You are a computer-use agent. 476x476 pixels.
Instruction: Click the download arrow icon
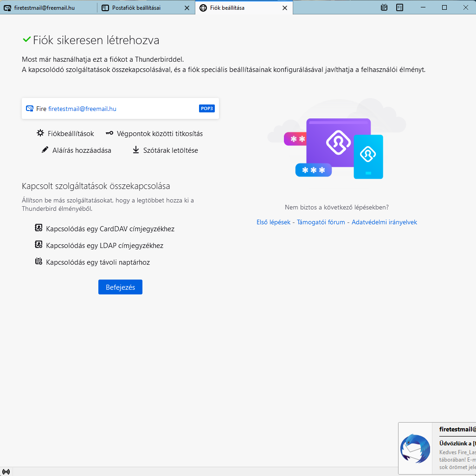tap(136, 150)
